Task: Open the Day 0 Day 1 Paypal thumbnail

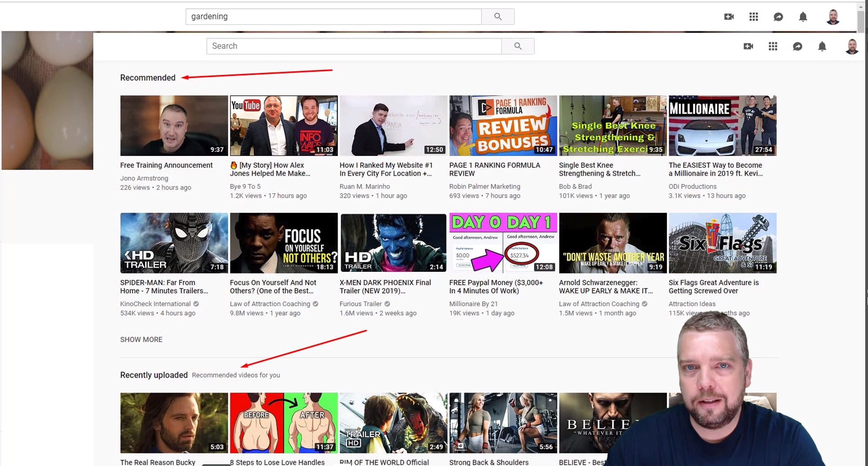Action: point(503,243)
